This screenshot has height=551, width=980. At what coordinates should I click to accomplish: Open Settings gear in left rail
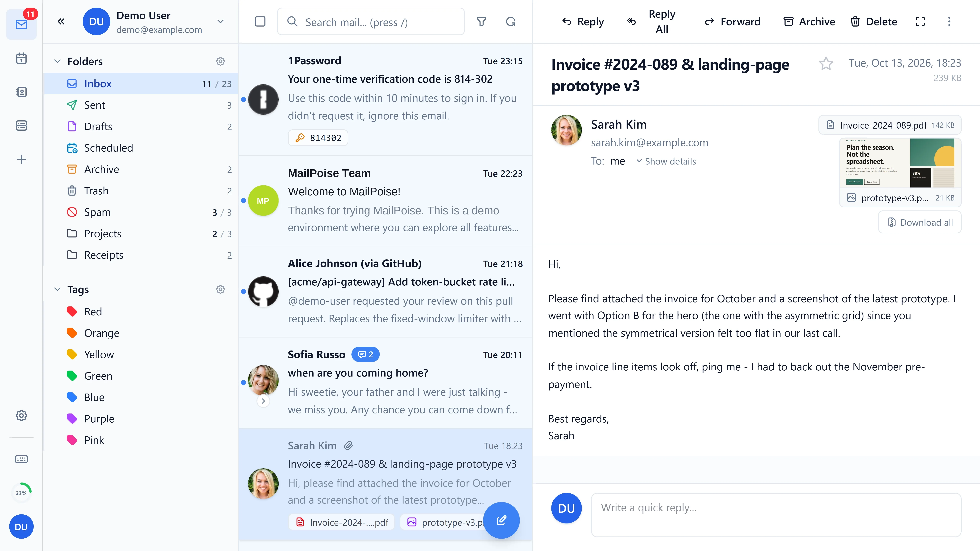(x=21, y=415)
